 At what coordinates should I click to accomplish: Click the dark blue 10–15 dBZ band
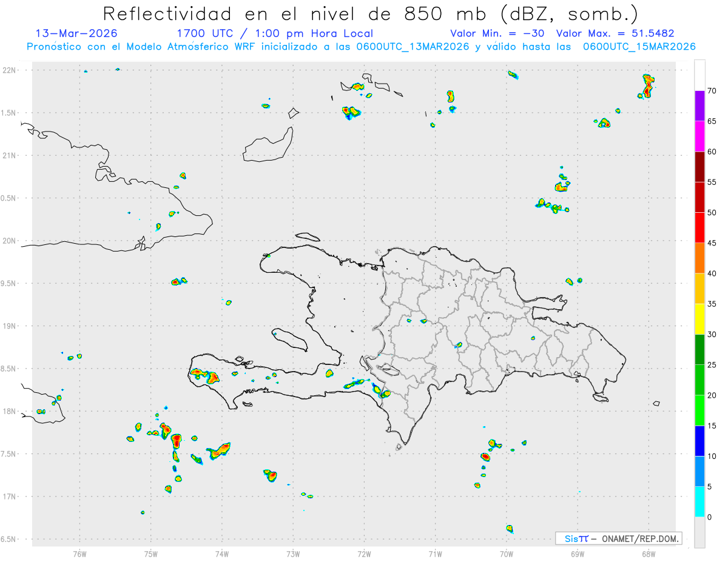click(x=699, y=441)
